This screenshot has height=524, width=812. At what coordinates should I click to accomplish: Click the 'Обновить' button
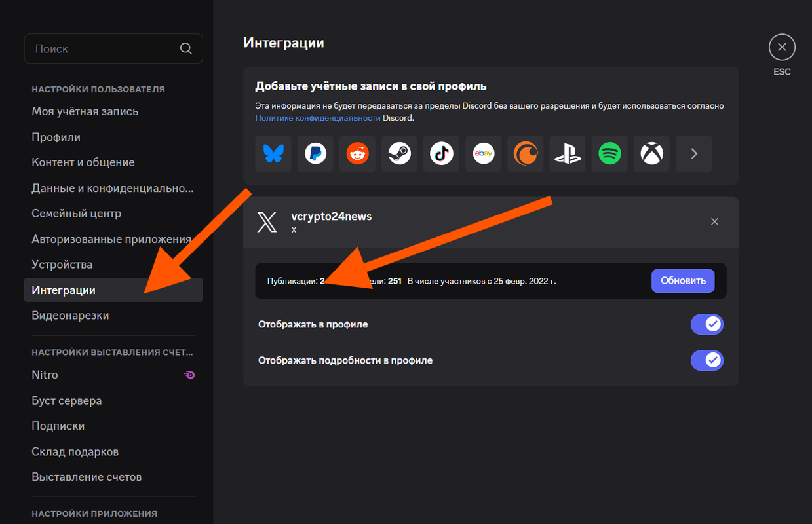pyautogui.click(x=683, y=281)
